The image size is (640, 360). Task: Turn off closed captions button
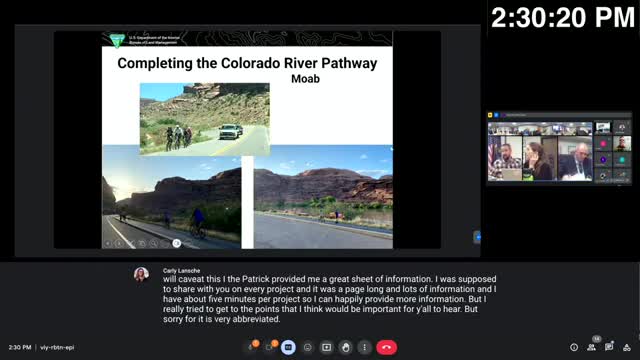[x=288, y=347]
